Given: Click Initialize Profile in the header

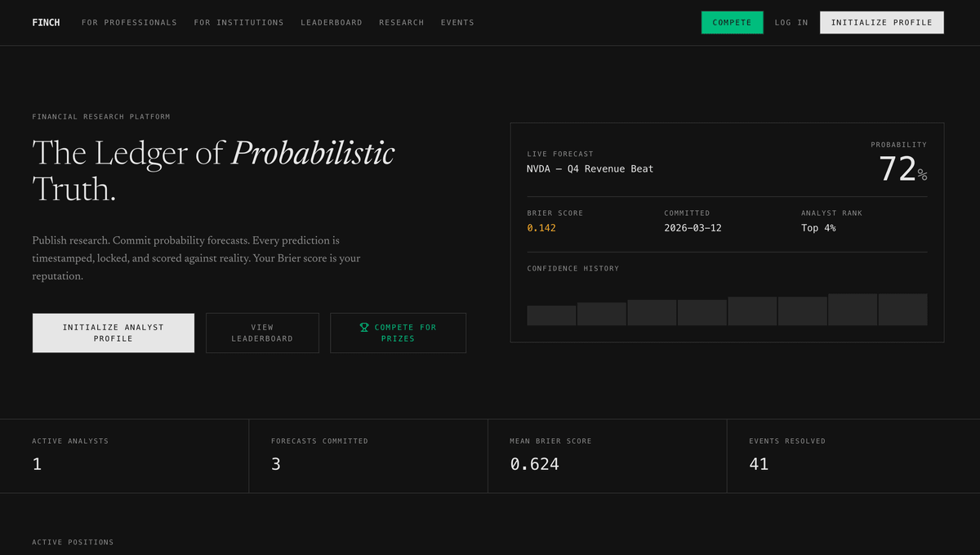Looking at the screenshot, I should [881, 22].
